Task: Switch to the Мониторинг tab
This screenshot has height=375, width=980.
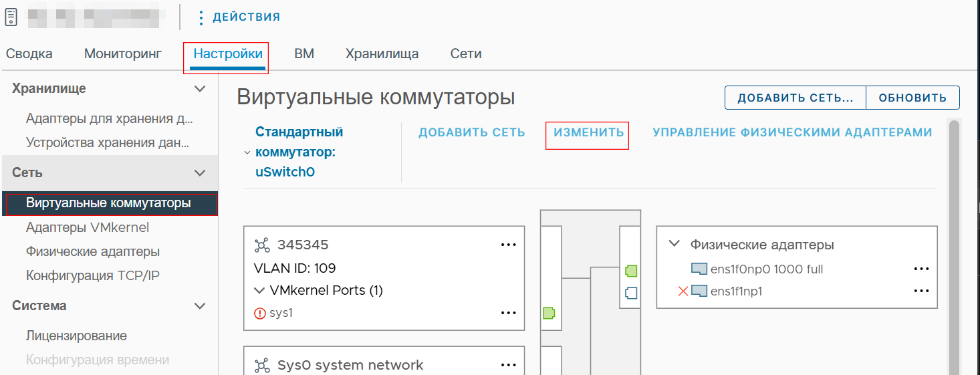Action: 123,54
